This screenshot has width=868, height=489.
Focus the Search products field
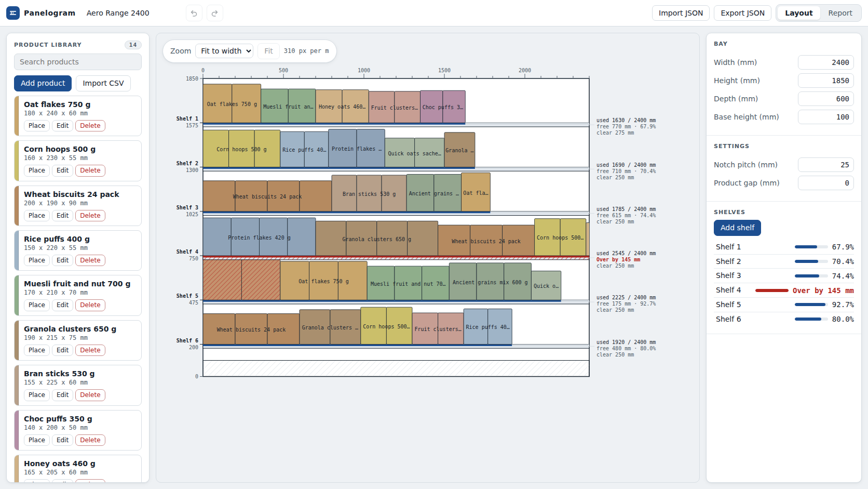pyautogui.click(x=78, y=62)
